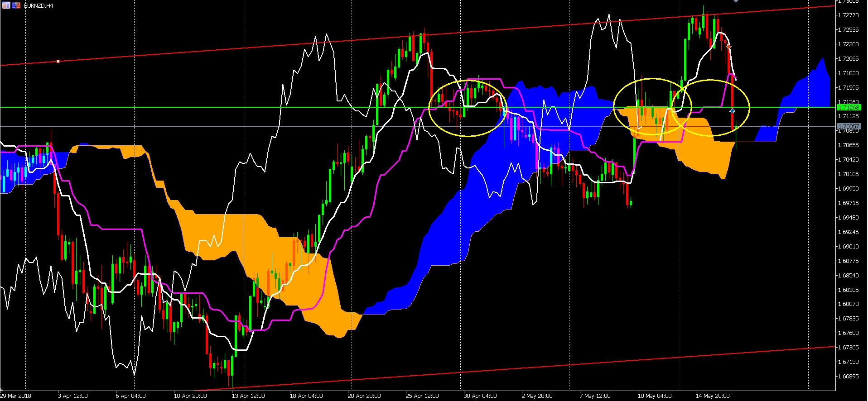This screenshot has height=401, width=868.
Task: Click the 1.67130 price scale value
Action: tap(849, 362)
